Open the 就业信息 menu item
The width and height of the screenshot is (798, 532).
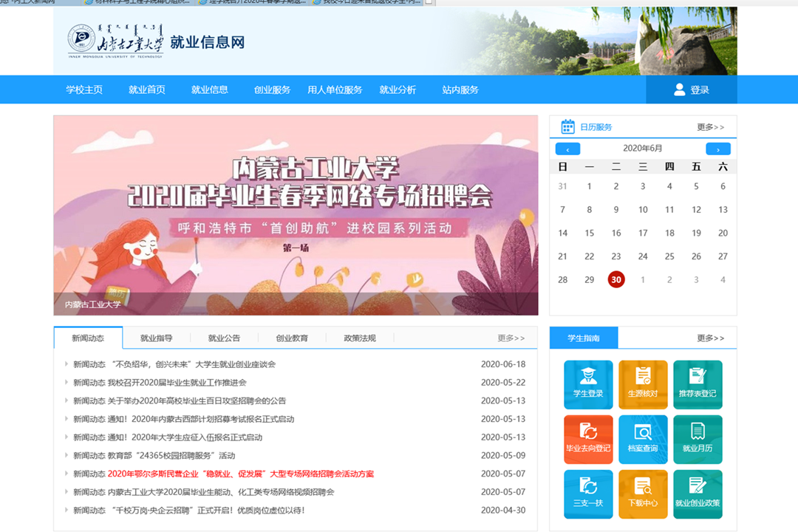click(210, 89)
